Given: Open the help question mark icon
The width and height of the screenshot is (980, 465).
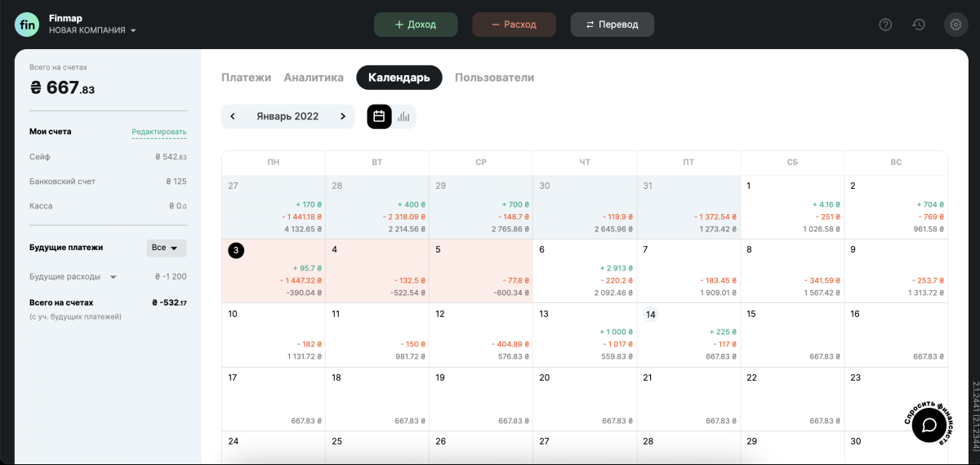Looking at the screenshot, I should (x=885, y=25).
